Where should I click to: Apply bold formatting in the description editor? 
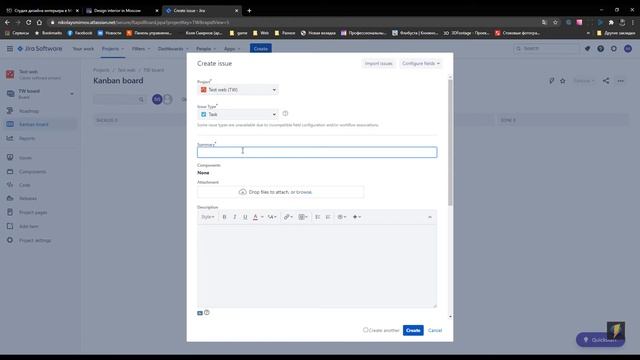224,217
